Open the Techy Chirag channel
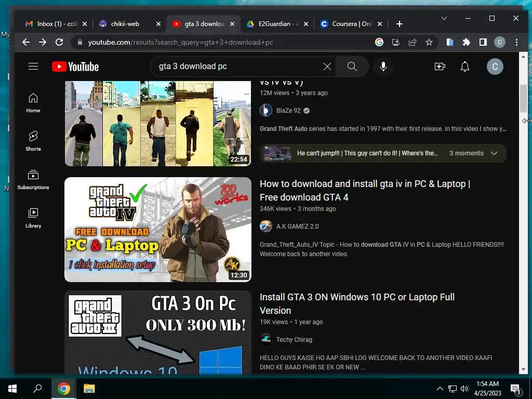This screenshot has height=399, width=532. pos(294,340)
